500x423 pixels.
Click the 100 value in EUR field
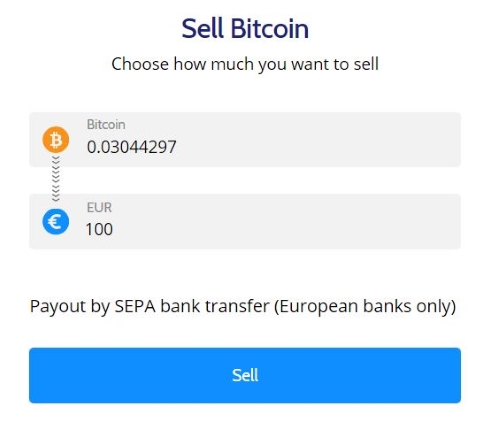click(x=99, y=229)
